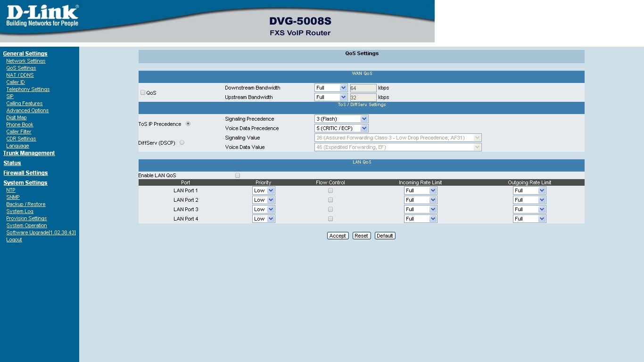Open the Trunk Management menu section
Viewport: 644px width, 362px height.
tap(29, 153)
